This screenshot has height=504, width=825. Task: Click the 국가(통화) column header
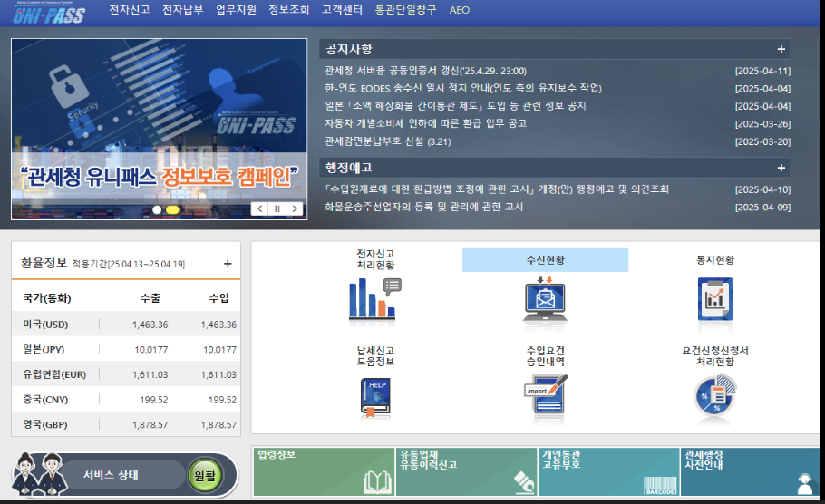(x=47, y=297)
